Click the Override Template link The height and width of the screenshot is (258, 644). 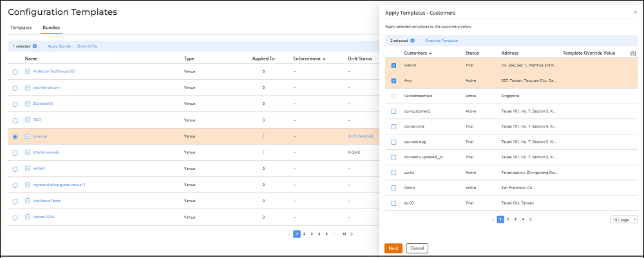pos(441,41)
